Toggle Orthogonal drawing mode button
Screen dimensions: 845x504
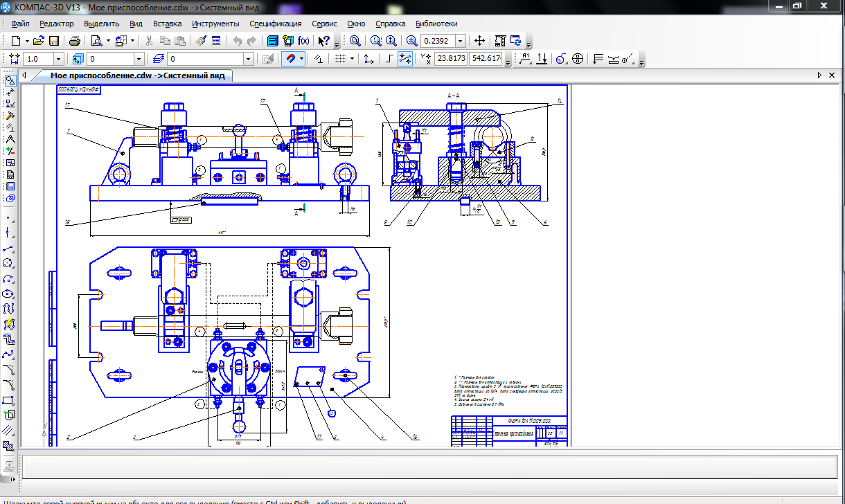click(x=389, y=59)
